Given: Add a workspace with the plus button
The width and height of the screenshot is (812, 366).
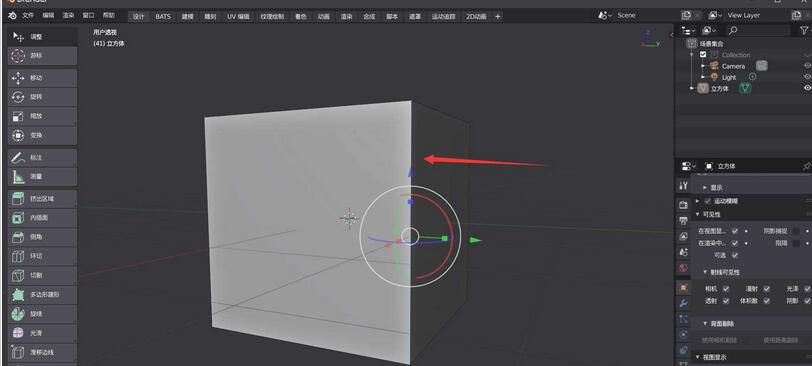Looking at the screenshot, I should click(x=498, y=17).
